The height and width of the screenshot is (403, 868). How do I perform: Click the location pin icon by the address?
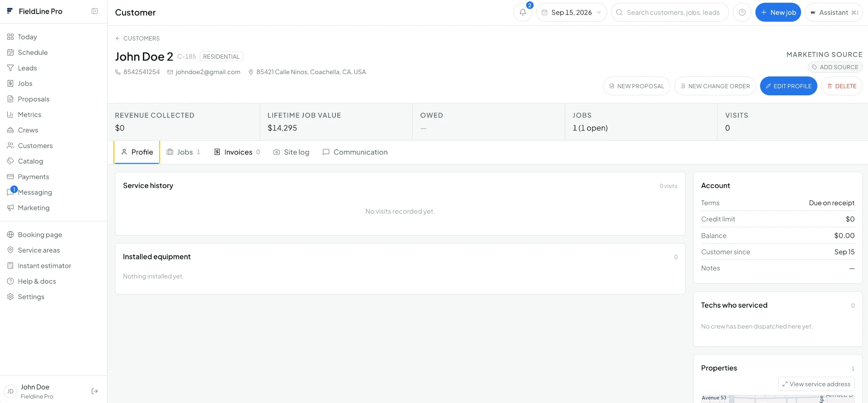pos(251,72)
